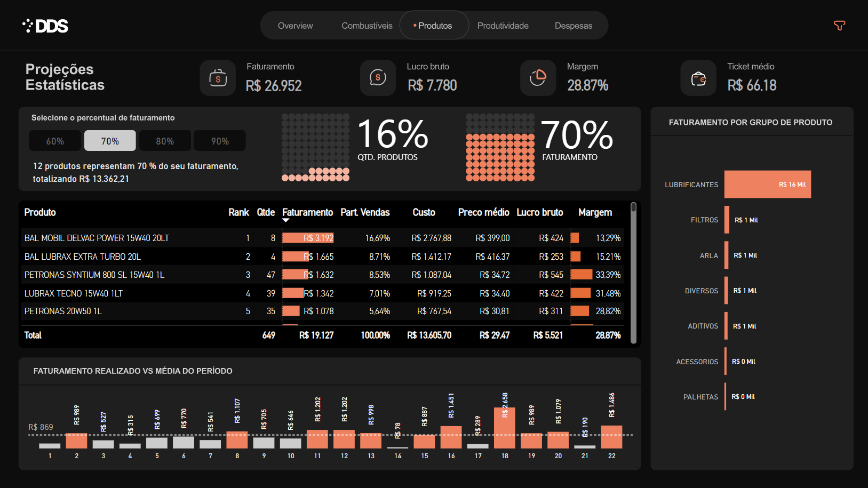The image size is (868, 488).
Task: Select the 60% faturamento option
Action: (x=55, y=141)
